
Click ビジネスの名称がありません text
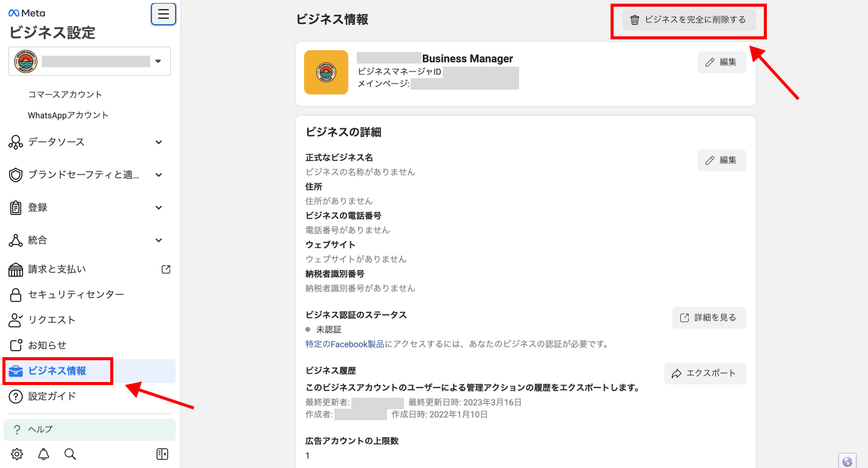360,172
